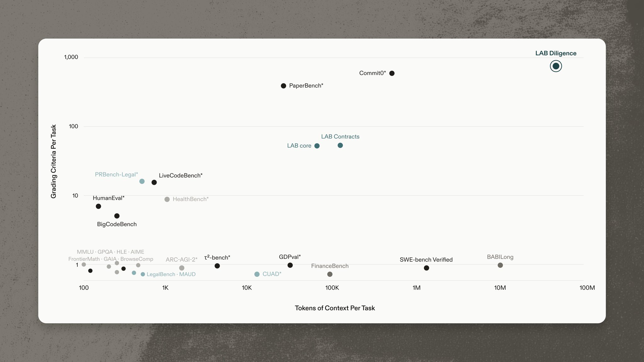Click the ARC-AGI-2 data point
Screen dimensions: 644x362
coord(182,268)
